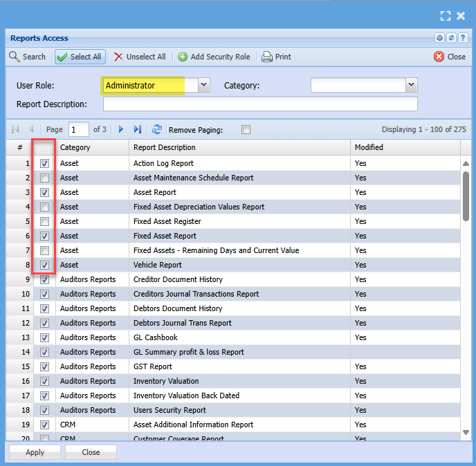Click the Apply button at bottom
This screenshot has height=466, width=476.
[35, 452]
